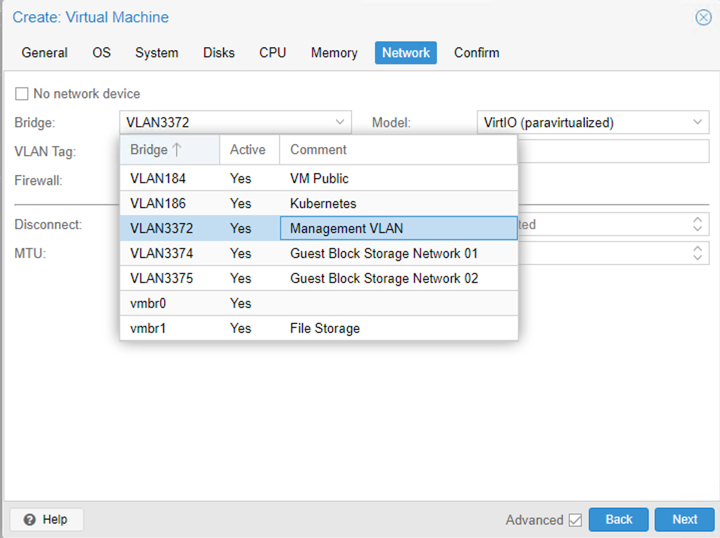This screenshot has height=538, width=720.
Task: Enable the No network device checkbox
Action: (x=22, y=94)
